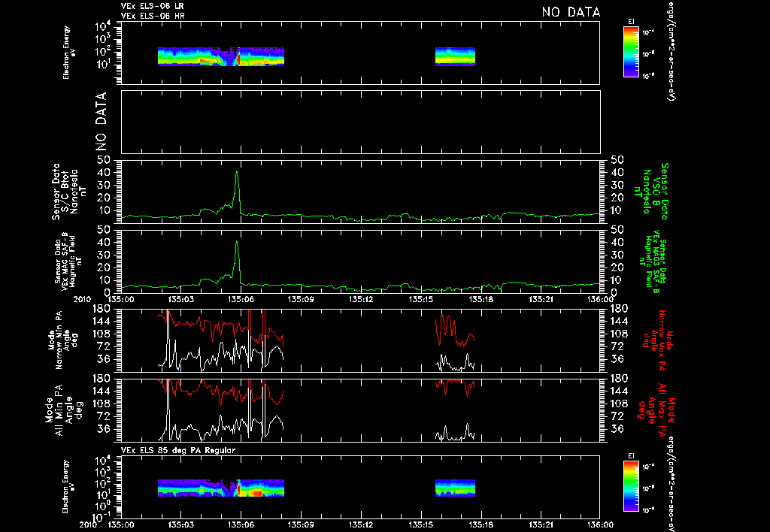Click the 'EI' label above the bottom color bar
The height and width of the screenshot is (532, 770).
pyautogui.click(x=631, y=456)
